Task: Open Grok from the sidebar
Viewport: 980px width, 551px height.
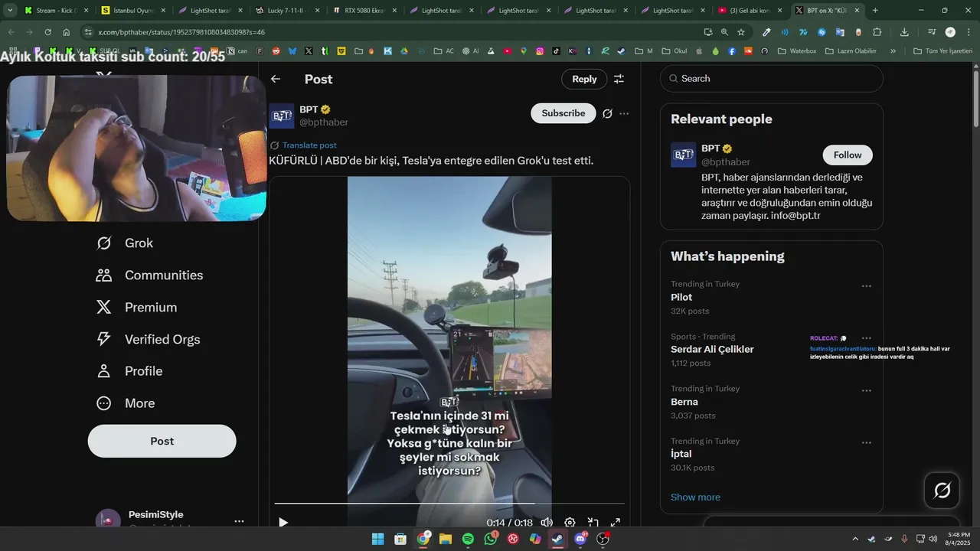Action: point(125,243)
